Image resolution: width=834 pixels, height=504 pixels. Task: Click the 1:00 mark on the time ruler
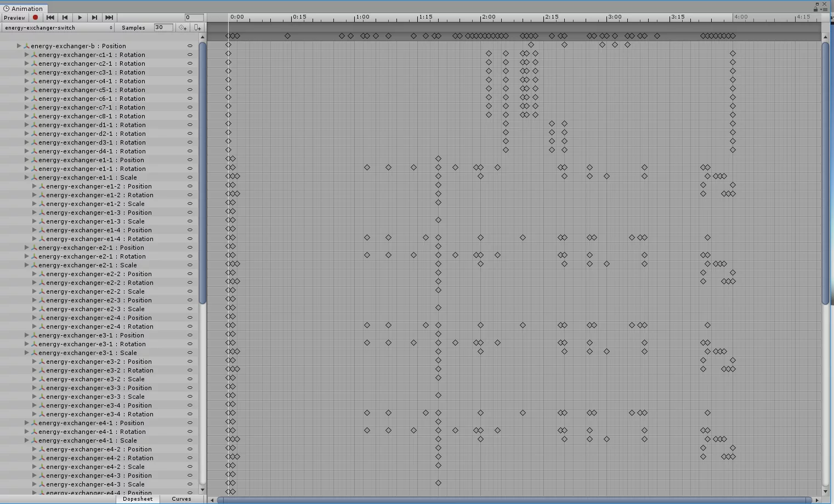[362, 17]
